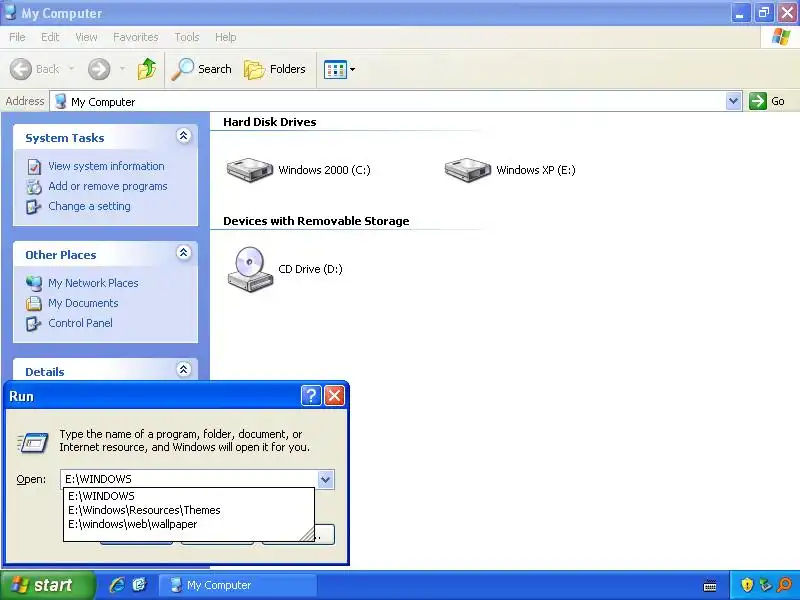
Task: Click the second Quick Launch icon
Action: (x=139, y=585)
